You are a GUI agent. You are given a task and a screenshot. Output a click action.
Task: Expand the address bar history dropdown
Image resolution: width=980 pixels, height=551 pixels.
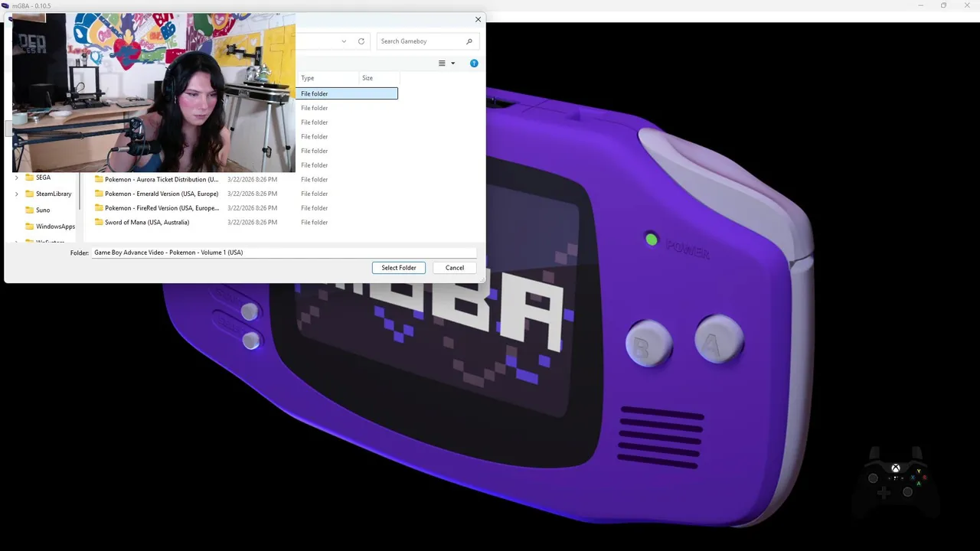(344, 41)
